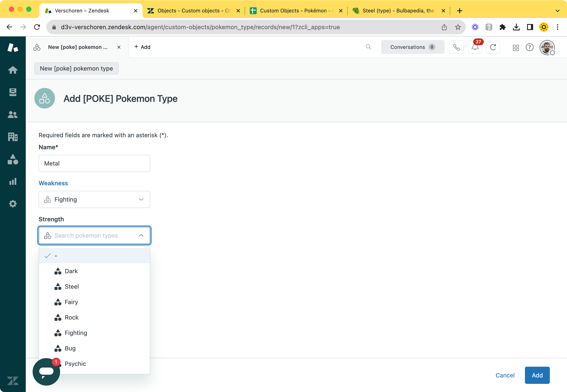
Task: Open the Zendesk products grid menu
Action: pos(516,48)
